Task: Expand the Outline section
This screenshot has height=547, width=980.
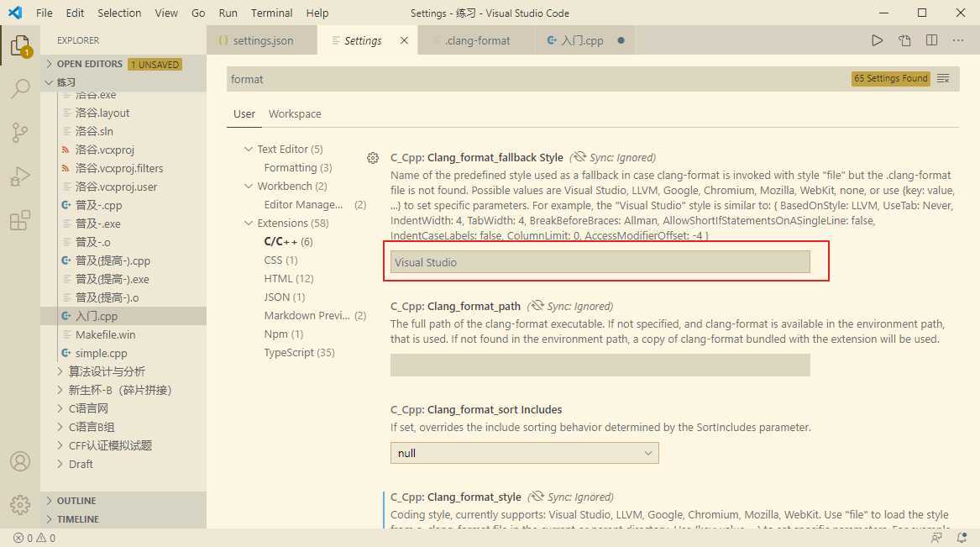Action: pos(123,501)
